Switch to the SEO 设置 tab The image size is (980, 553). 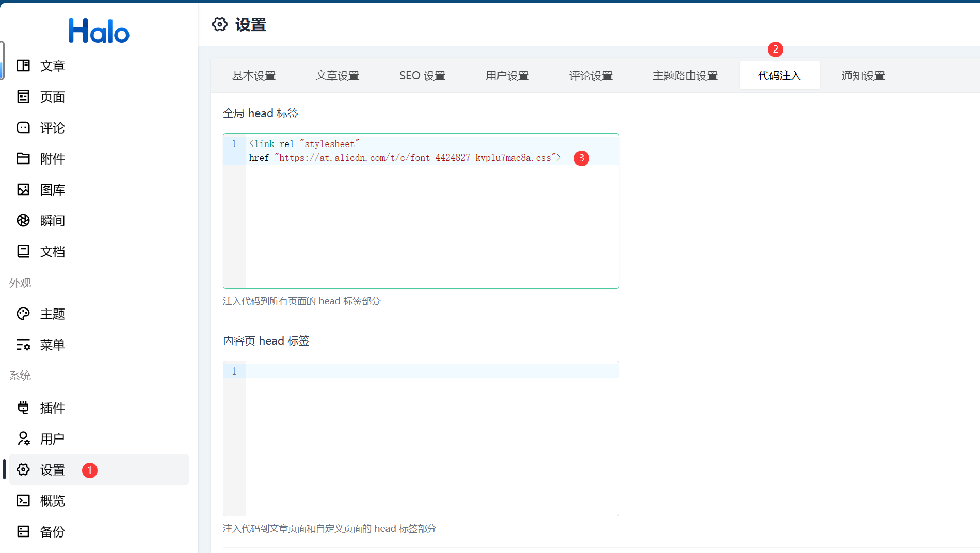click(422, 76)
